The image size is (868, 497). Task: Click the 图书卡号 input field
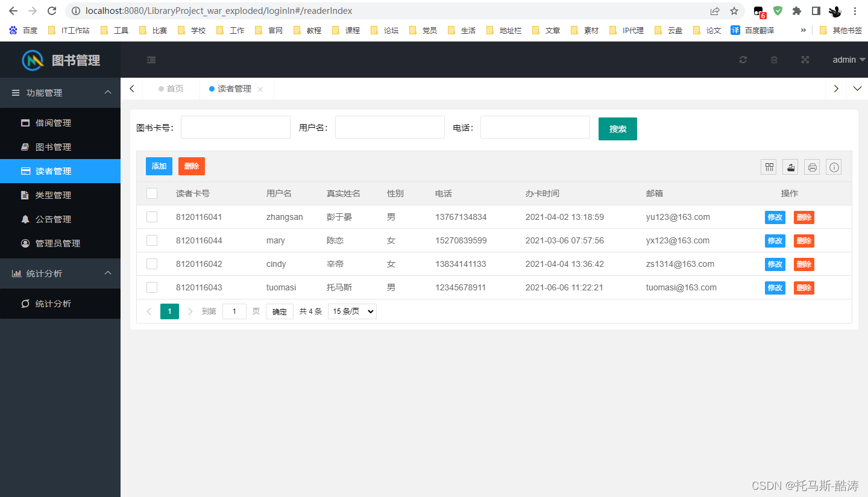(236, 127)
